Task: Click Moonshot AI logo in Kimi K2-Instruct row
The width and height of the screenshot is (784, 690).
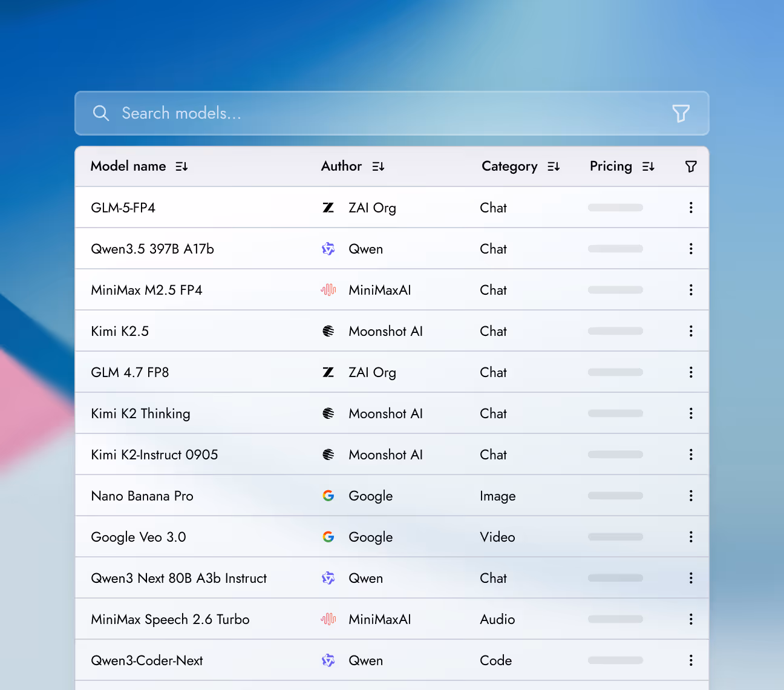Action: click(328, 455)
